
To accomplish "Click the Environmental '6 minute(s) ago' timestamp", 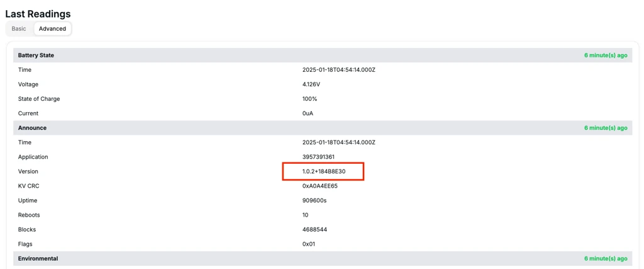I will pos(605,258).
